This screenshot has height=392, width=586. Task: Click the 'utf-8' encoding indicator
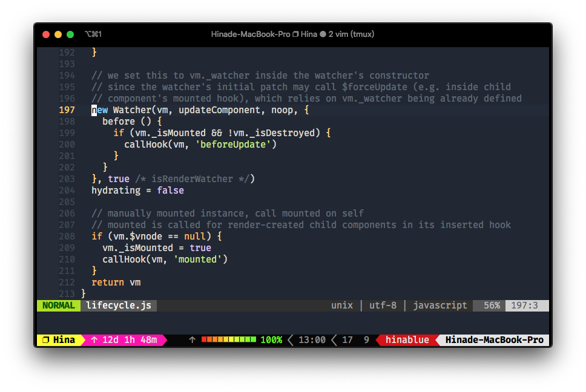tap(383, 305)
